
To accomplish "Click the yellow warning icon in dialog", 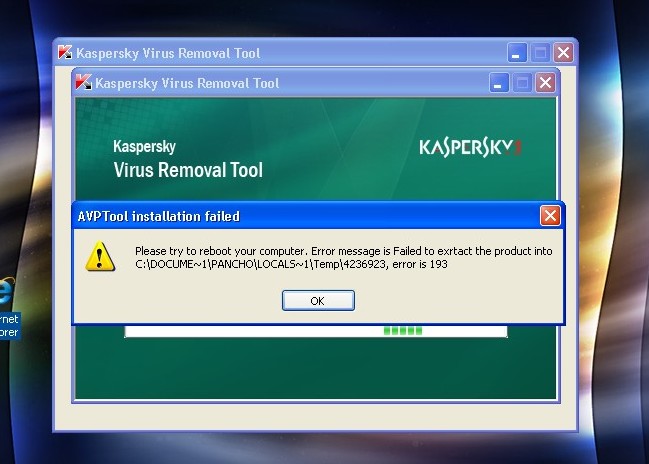I will (100, 257).
